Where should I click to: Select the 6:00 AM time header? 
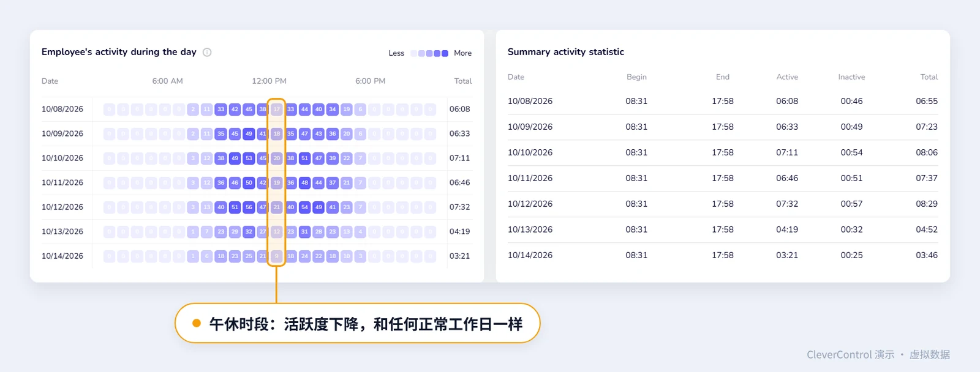point(167,81)
